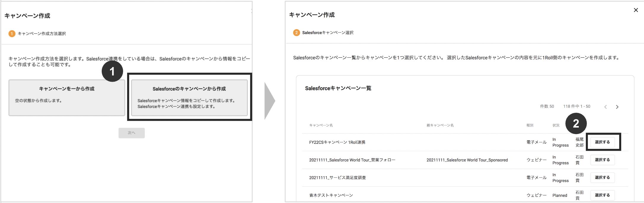The height and width of the screenshot is (203, 644).
Task: Click the 件数 50 page size label
Action: point(547,106)
